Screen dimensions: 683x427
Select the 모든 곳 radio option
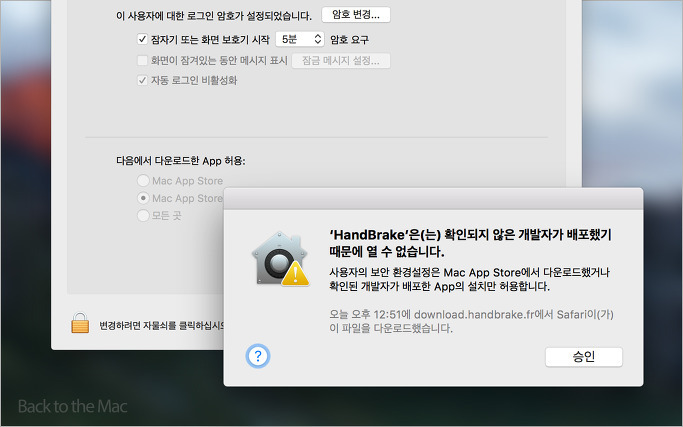click(143, 215)
